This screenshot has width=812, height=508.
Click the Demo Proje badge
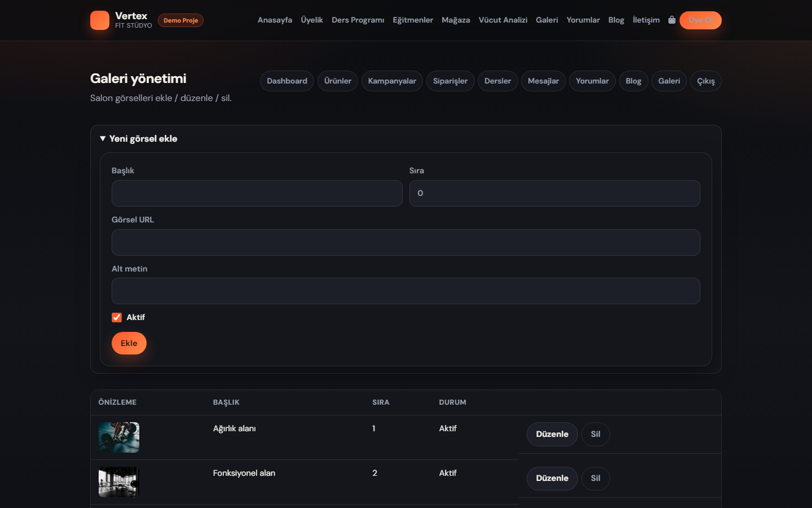(x=181, y=20)
